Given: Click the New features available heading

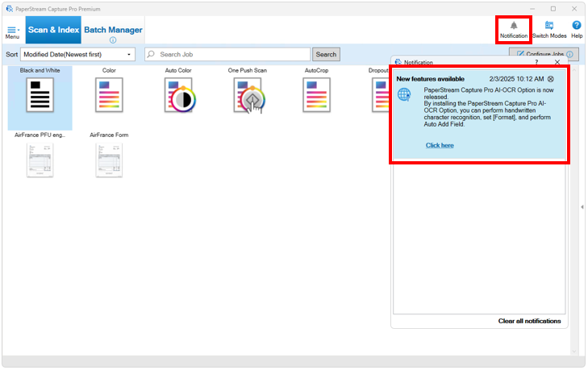Looking at the screenshot, I should coord(430,79).
